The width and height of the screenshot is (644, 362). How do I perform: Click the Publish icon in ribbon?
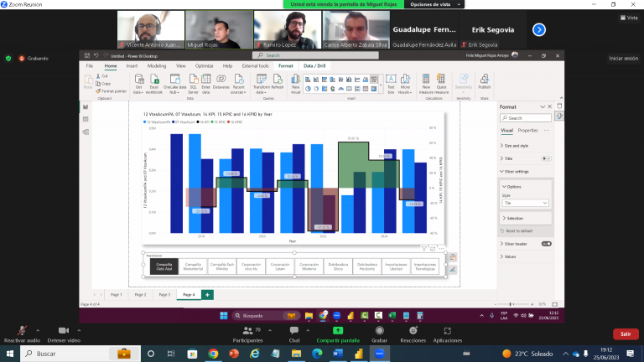click(484, 82)
